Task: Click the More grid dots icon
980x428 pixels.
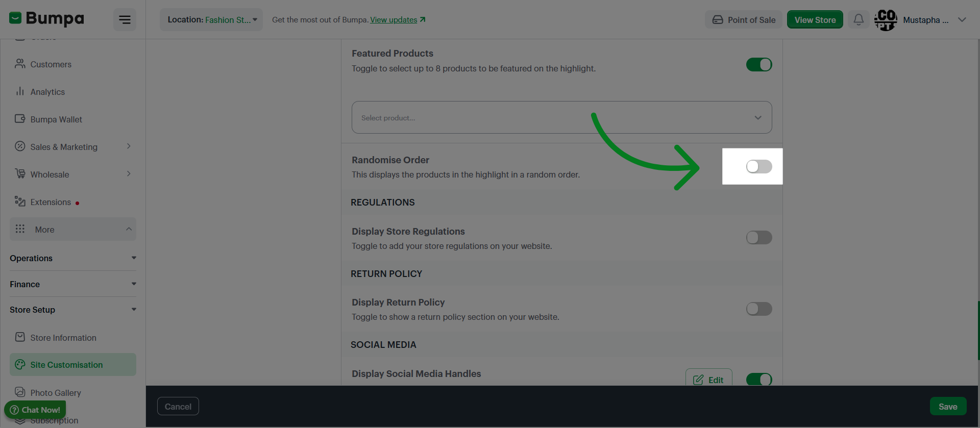Action: [20, 229]
